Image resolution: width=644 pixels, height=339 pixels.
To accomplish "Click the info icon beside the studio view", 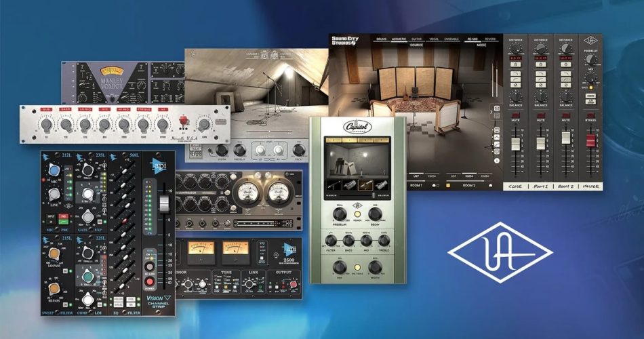I will (496, 161).
